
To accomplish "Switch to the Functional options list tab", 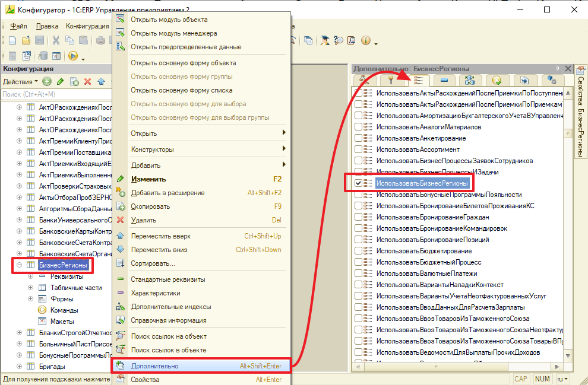I will tap(418, 79).
